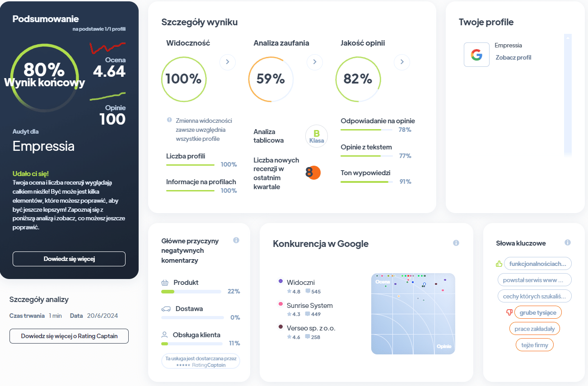
Task: Click the Data 20/6/2024 value
Action: click(102, 316)
